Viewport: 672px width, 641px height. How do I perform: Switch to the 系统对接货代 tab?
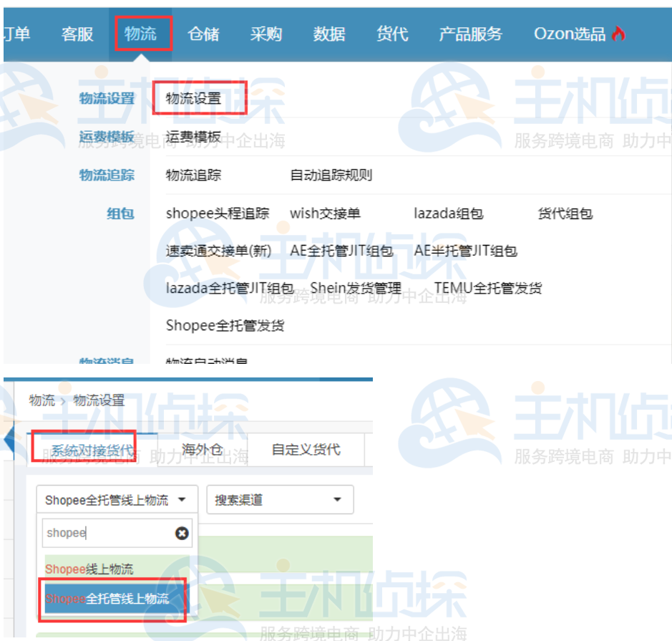[92, 450]
